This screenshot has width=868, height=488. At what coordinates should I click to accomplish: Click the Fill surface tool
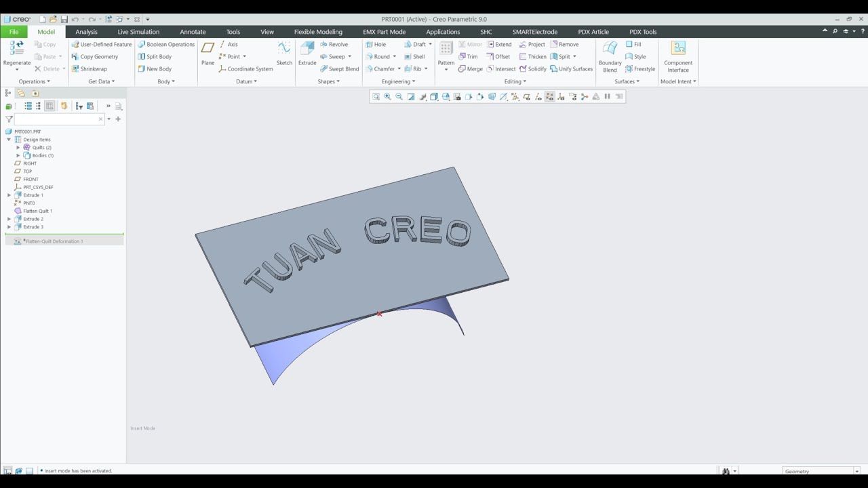(633, 44)
